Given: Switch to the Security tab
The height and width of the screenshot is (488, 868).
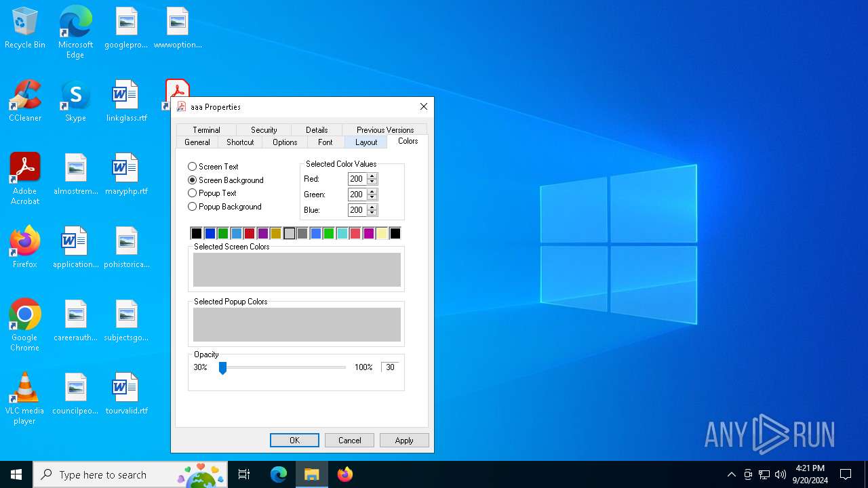Looking at the screenshot, I should click(264, 130).
